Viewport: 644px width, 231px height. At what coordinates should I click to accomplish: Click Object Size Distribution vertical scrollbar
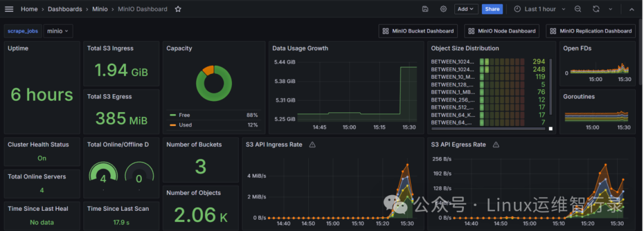[x=551, y=87]
